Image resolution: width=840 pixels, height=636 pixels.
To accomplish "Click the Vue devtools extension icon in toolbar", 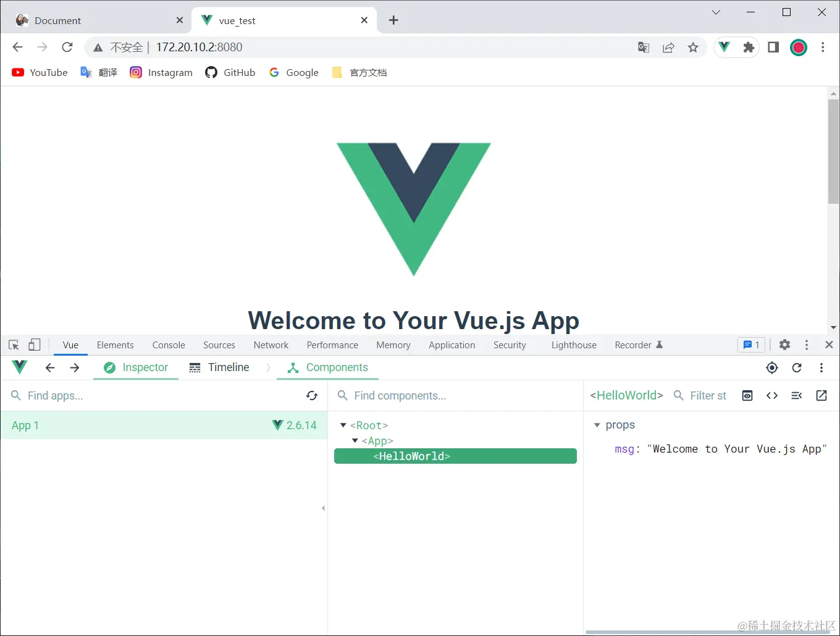I will (x=724, y=47).
